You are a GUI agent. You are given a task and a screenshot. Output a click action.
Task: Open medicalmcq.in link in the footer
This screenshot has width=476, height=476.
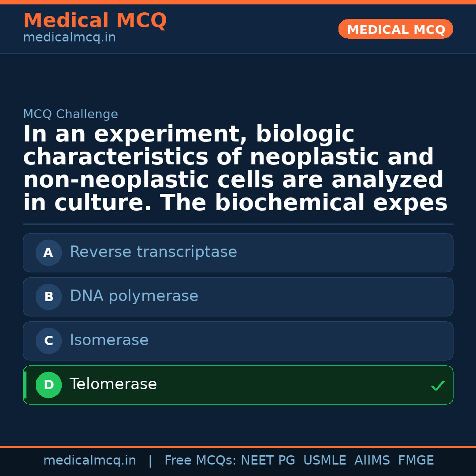click(89, 461)
